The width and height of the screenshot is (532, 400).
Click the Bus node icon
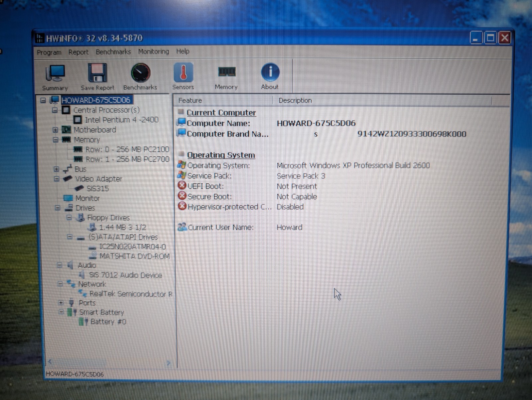pos(67,169)
